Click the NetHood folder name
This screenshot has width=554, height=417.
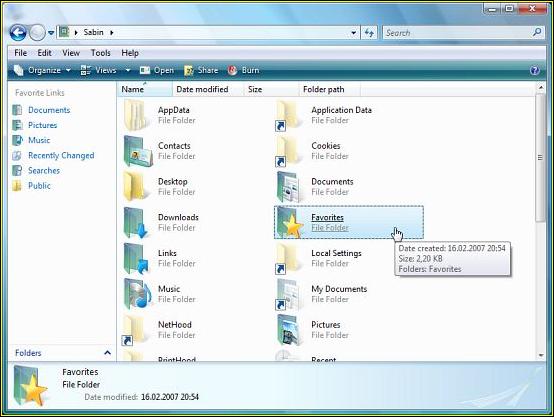(175, 325)
